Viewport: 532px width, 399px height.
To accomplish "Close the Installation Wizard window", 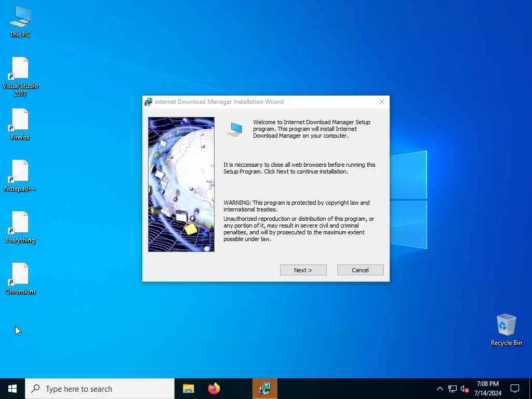I will pos(382,102).
